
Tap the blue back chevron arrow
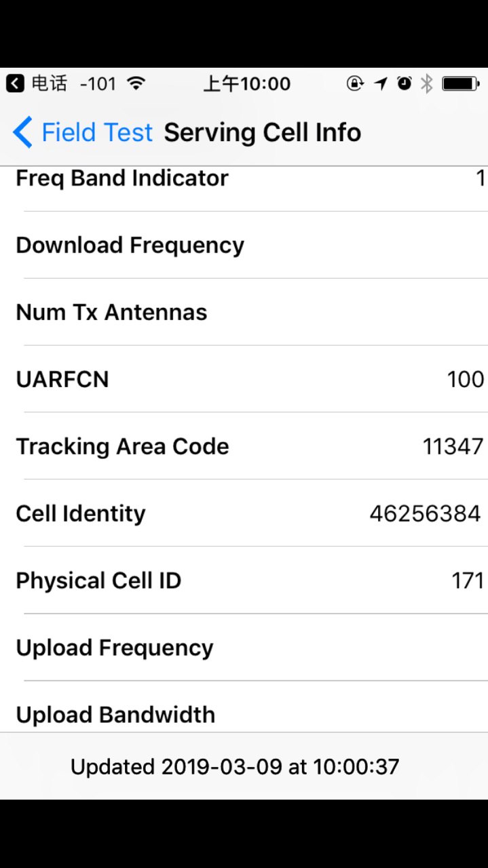pyautogui.click(x=22, y=132)
